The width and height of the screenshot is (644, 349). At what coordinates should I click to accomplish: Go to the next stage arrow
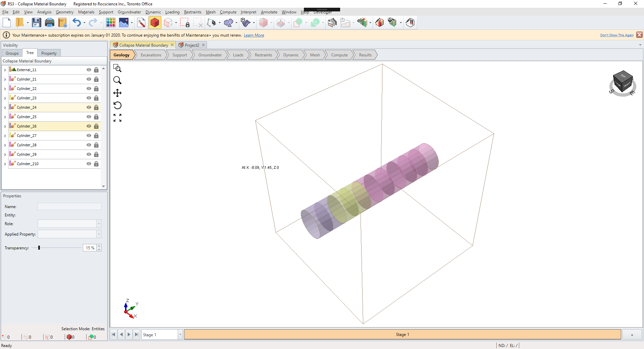129,335
